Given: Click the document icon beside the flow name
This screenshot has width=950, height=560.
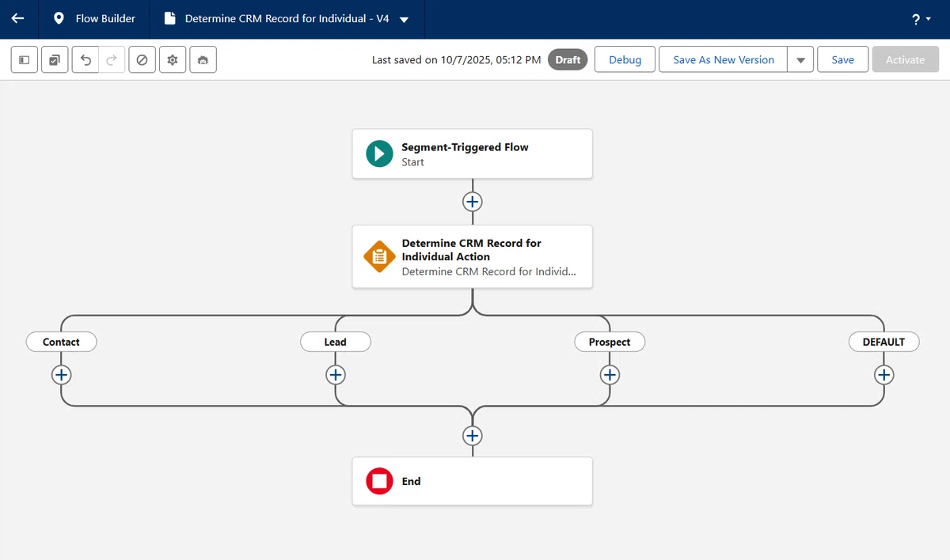Looking at the screenshot, I should tap(169, 18).
